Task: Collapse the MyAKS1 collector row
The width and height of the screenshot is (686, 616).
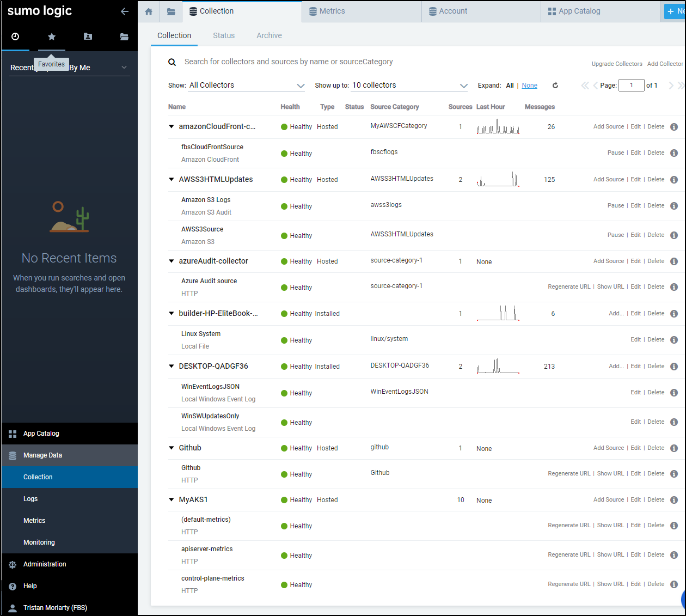Action: point(171,500)
